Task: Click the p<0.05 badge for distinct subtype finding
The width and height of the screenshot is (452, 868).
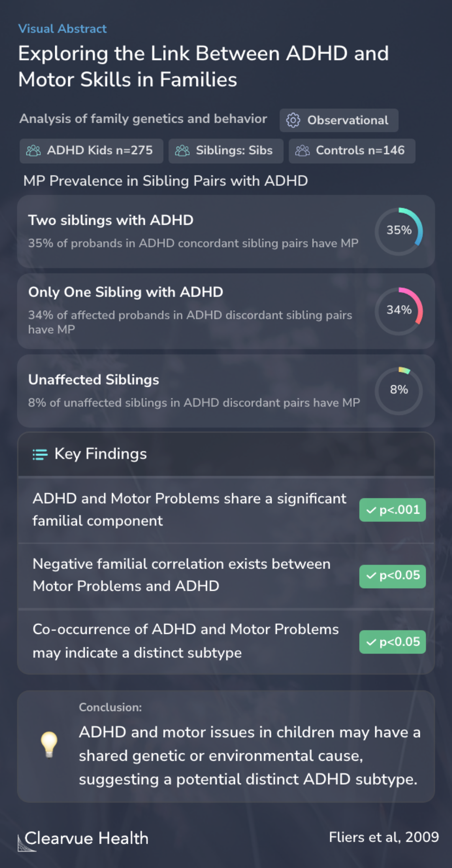Action: coord(393,642)
